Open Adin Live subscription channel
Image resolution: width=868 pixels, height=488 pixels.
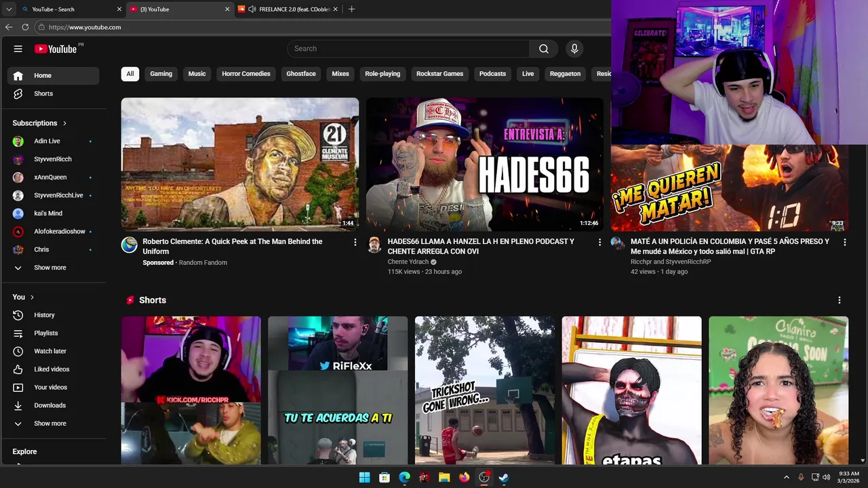point(54,141)
